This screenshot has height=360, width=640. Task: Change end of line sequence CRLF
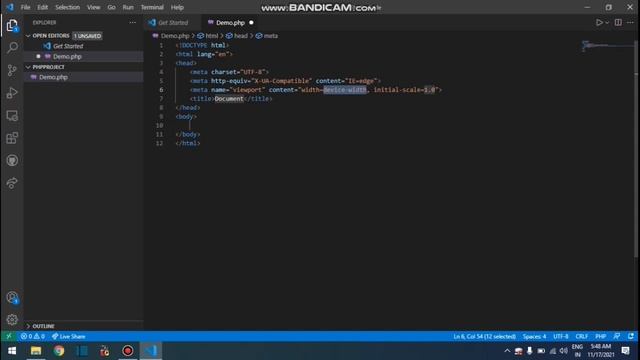tap(582, 336)
